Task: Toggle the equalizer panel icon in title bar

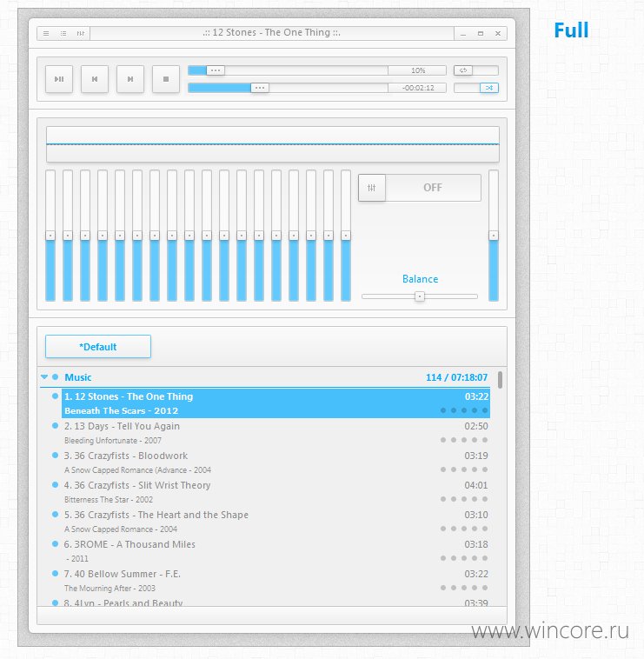Action: [80, 34]
